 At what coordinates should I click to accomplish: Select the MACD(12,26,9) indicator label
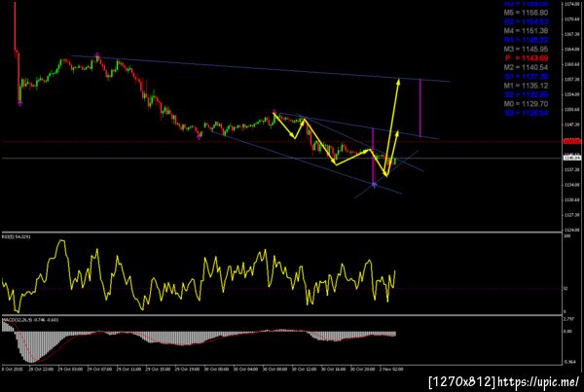coord(30,319)
